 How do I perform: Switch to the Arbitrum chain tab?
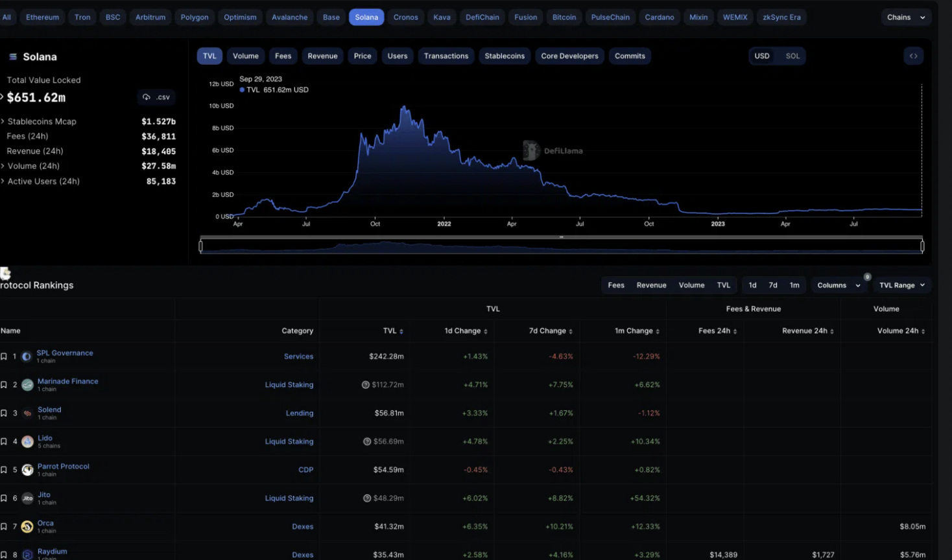[x=150, y=17]
